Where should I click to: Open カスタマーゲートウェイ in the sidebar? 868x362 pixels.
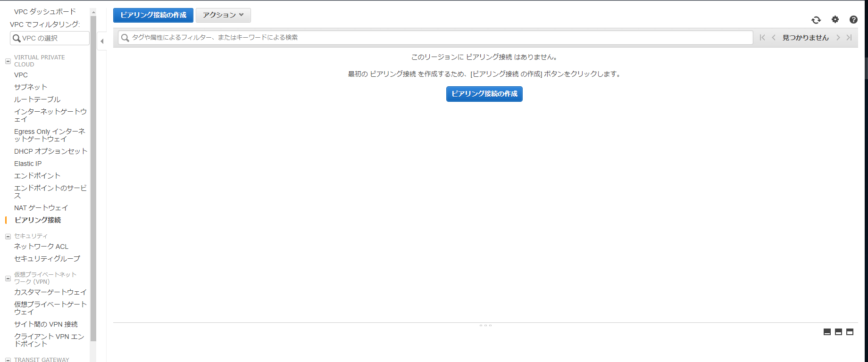(x=50, y=292)
